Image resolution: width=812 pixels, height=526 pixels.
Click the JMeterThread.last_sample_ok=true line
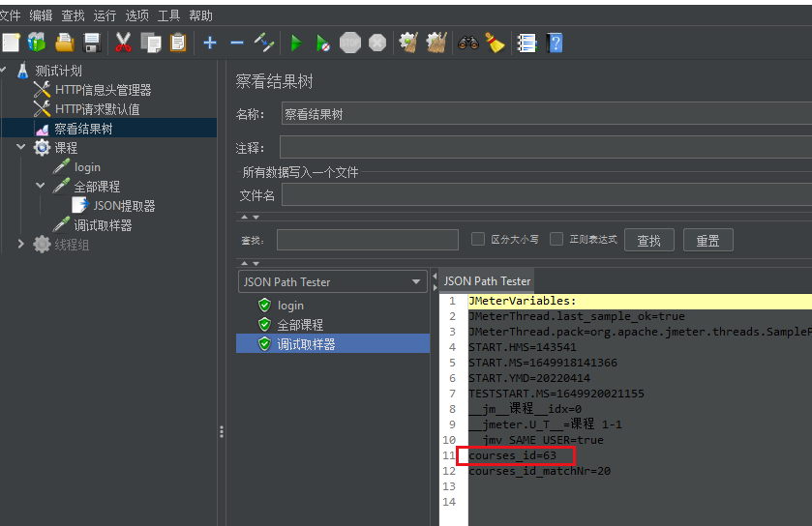(577, 316)
